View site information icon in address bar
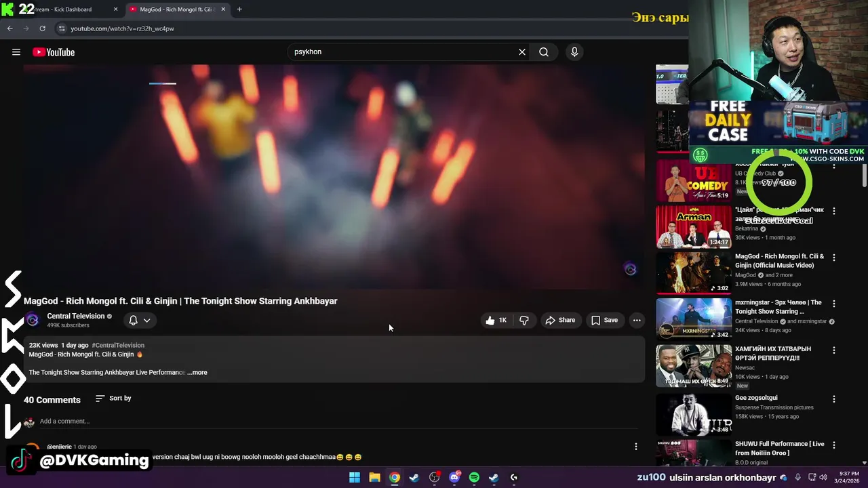Viewport: 868px width, 488px height. tap(62, 28)
